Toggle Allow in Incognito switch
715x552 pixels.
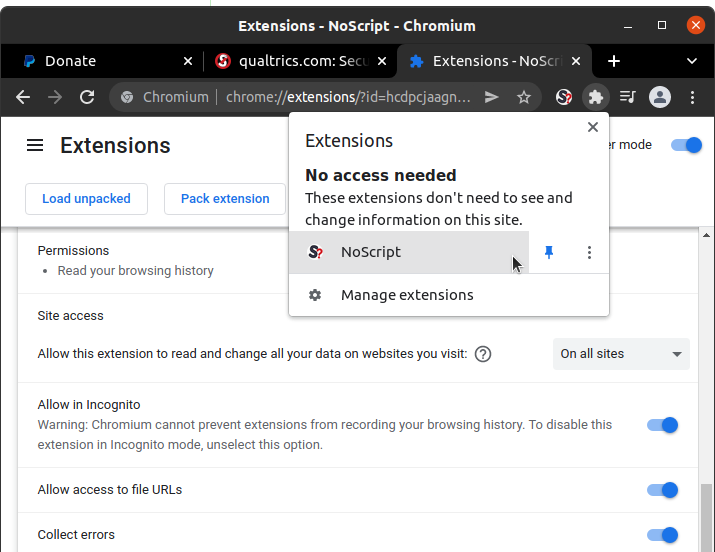click(x=663, y=425)
